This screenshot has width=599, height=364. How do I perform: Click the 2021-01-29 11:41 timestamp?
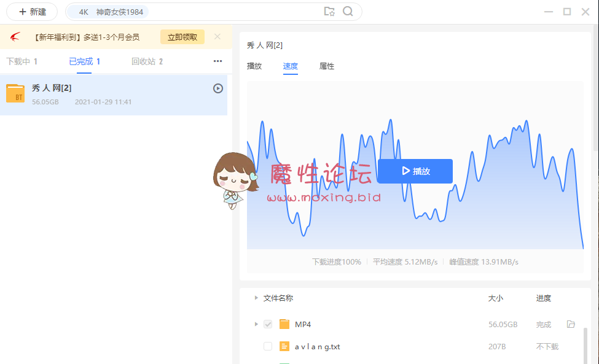pos(103,102)
